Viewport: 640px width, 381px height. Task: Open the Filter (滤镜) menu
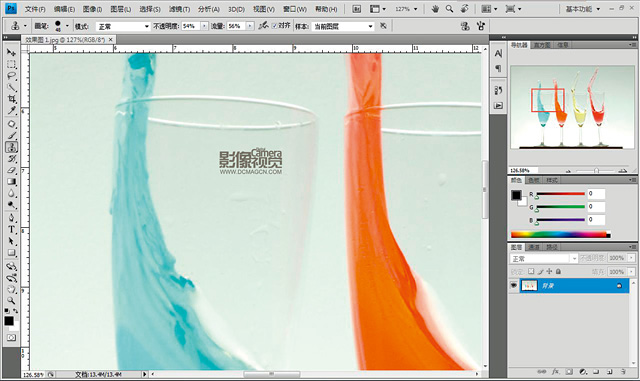179,9
